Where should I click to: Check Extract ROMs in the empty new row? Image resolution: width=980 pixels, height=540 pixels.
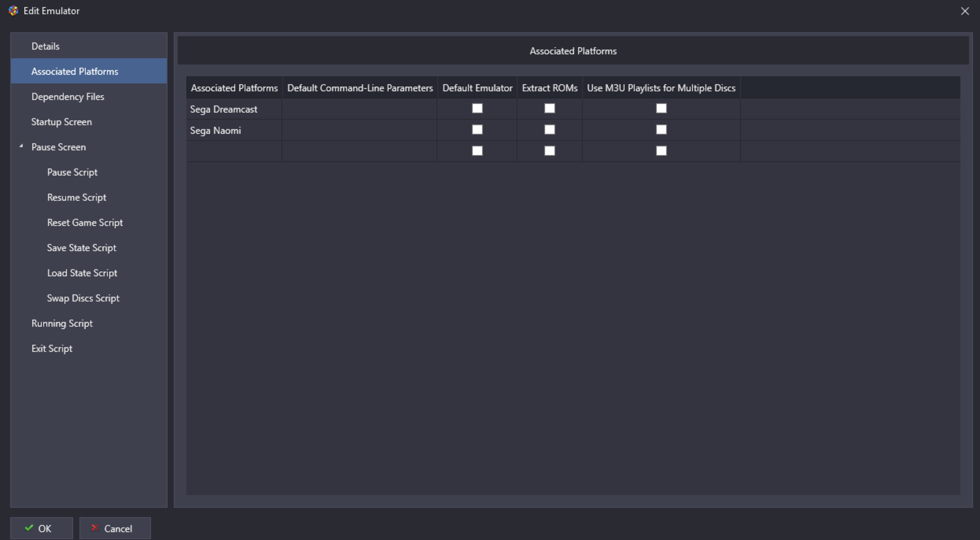549,151
